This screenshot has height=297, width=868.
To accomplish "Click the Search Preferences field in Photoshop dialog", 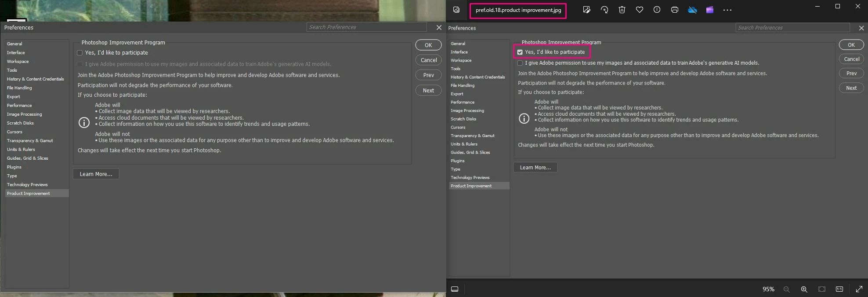I will pyautogui.click(x=366, y=27).
